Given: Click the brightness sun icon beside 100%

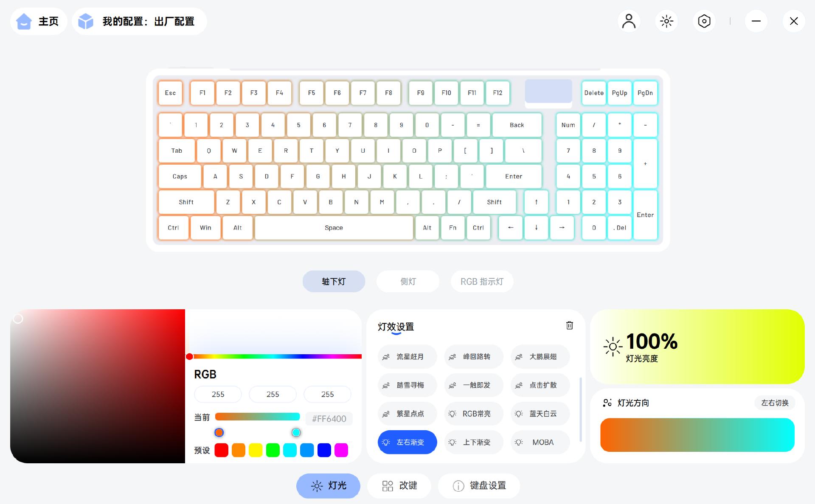Looking at the screenshot, I should 613,347.
